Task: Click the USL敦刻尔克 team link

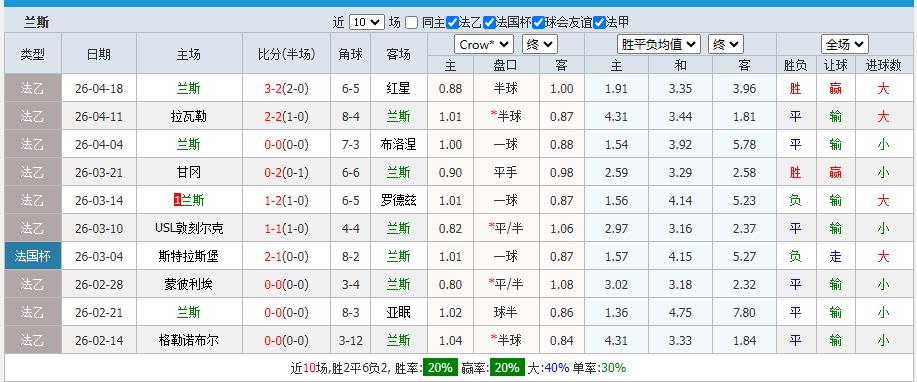Action: pyautogui.click(x=188, y=228)
